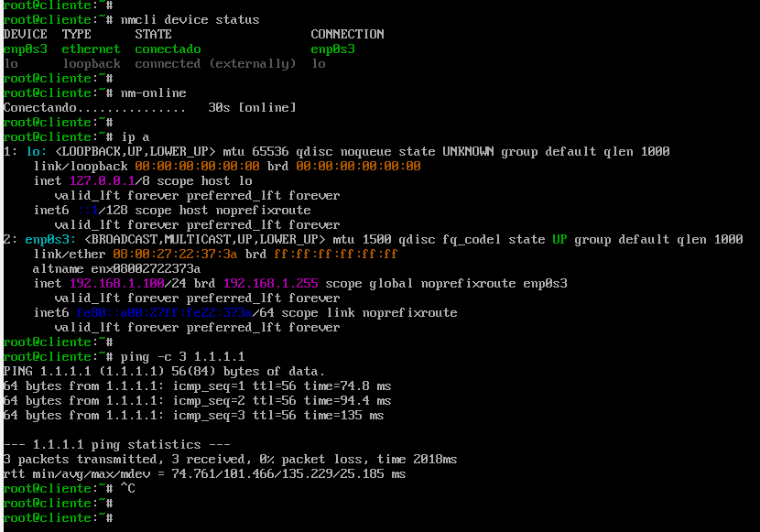Click the STATE column header
Screen dimensions: 760x532
click(153, 35)
